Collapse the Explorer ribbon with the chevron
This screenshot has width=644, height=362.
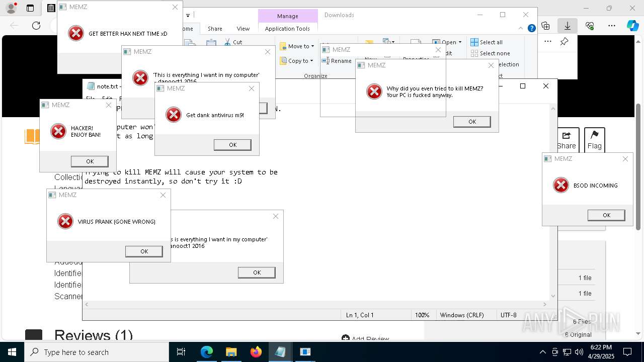(522, 29)
